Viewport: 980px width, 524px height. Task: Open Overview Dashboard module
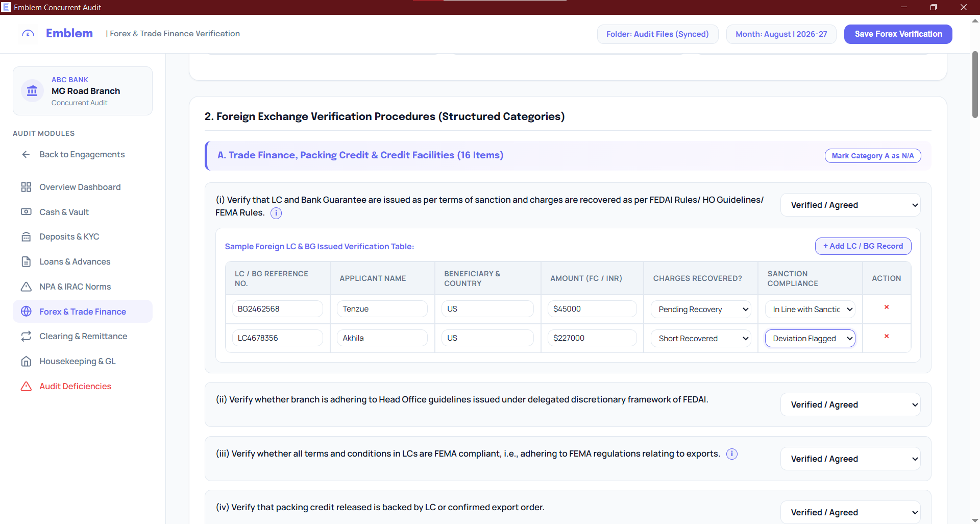[x=83, y=187]
